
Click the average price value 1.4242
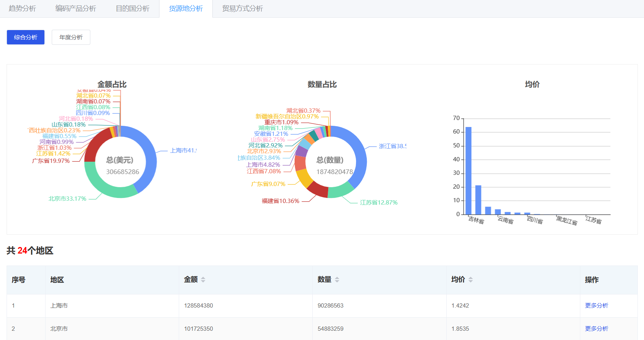coord(460,305)
